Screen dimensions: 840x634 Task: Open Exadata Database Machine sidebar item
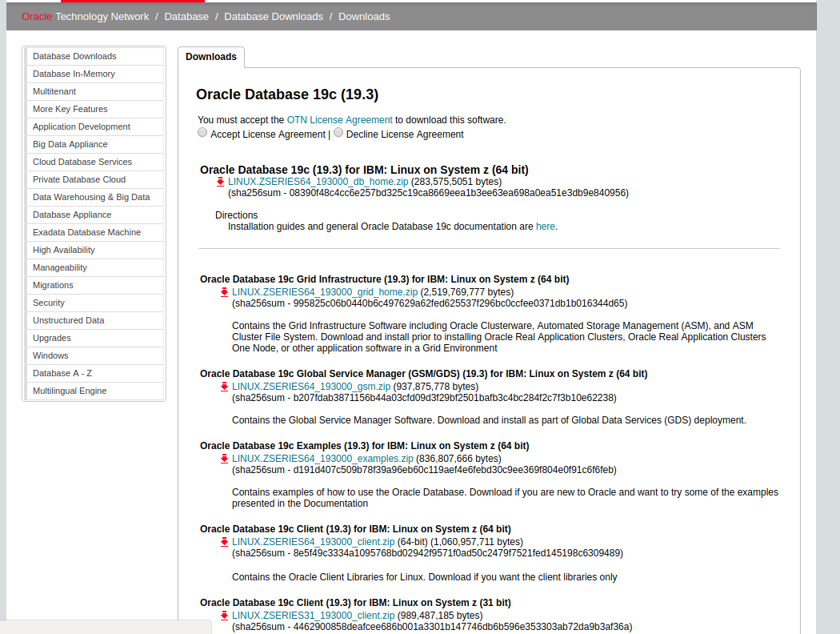[x=94, y=233]
